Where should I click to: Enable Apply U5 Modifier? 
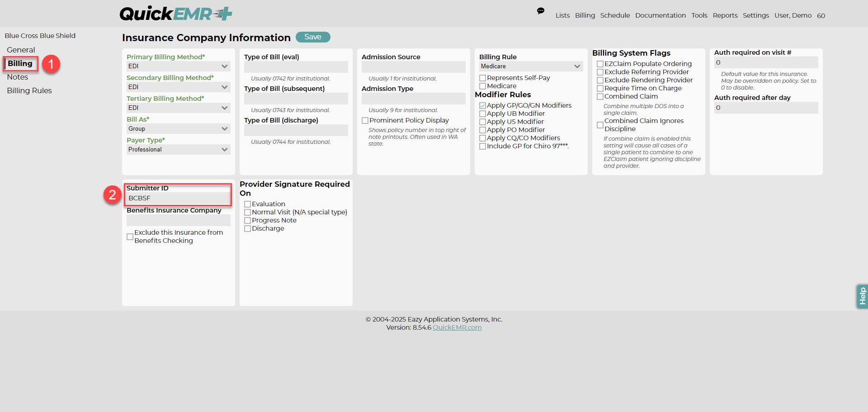point(483,122)
